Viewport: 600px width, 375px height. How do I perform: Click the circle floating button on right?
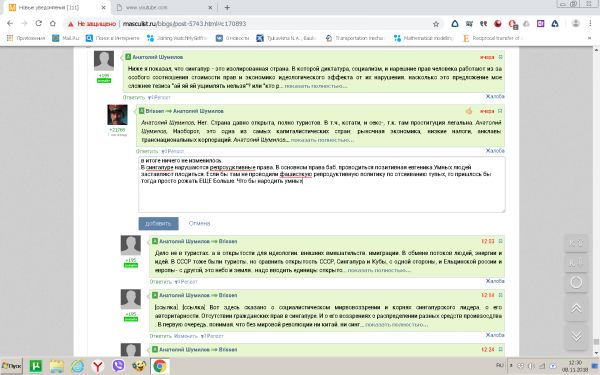tap(576, 282)
